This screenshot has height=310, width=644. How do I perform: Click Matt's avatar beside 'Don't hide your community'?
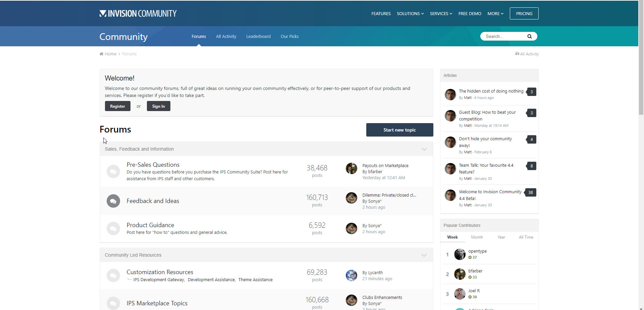450,142
